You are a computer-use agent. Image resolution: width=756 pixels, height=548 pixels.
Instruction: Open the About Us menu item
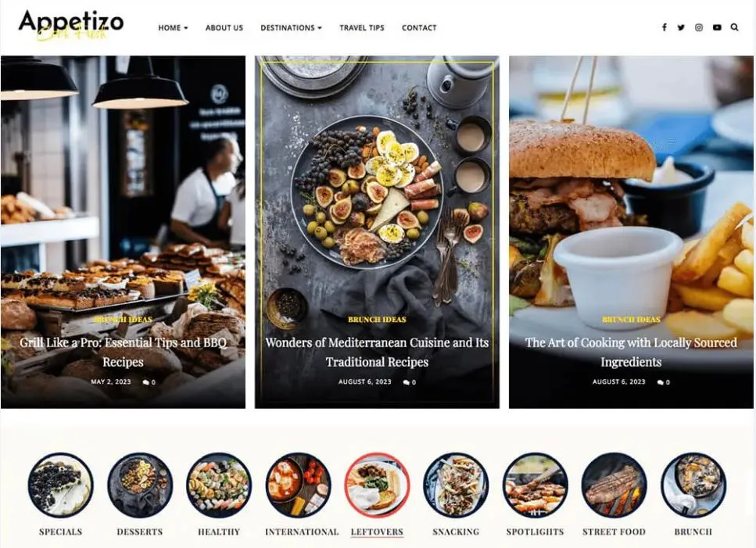(224, 28)
